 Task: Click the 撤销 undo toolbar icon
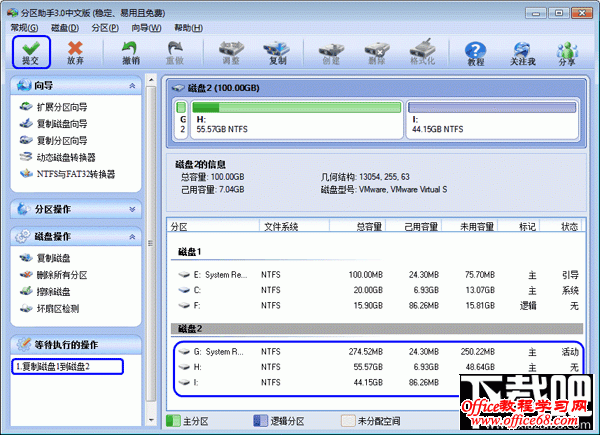tap(130, 52)
